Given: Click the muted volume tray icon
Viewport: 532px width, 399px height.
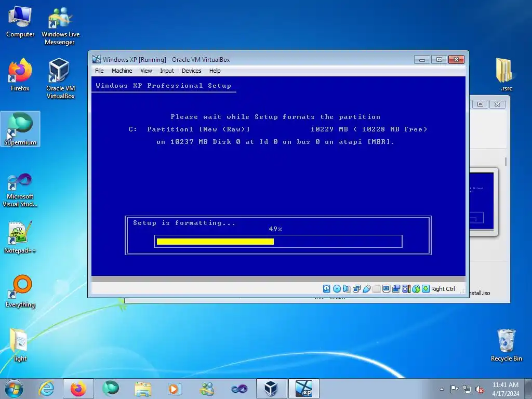Looking at the screenshot, I should (480, 389).
